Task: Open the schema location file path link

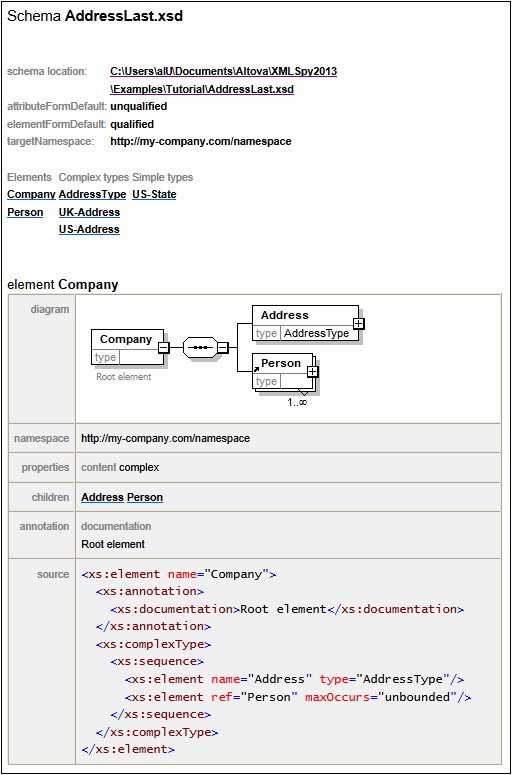Action: 223,71
